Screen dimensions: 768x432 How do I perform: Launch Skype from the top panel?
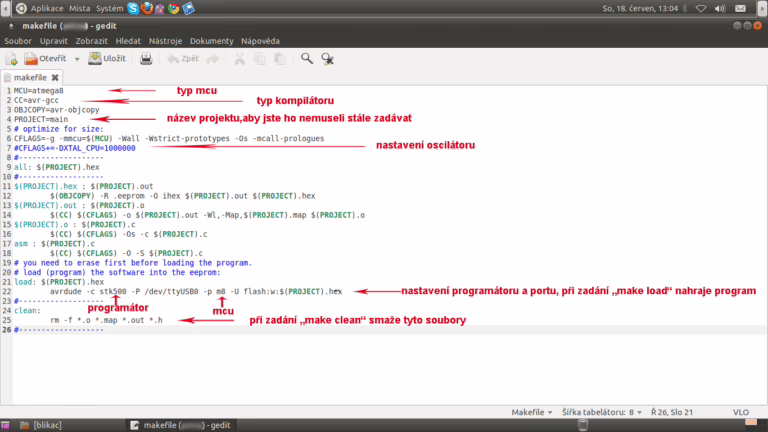[x=133, y=7]
